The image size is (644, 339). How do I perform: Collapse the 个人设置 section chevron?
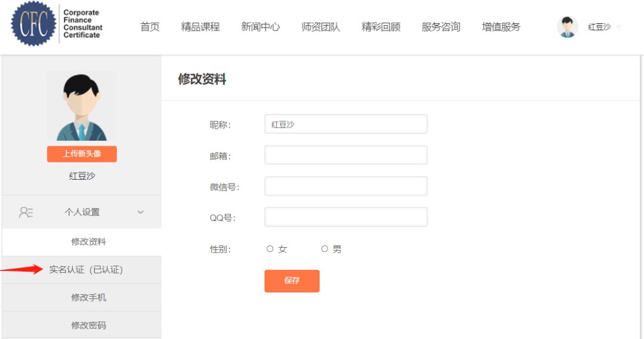click(141, 212)
